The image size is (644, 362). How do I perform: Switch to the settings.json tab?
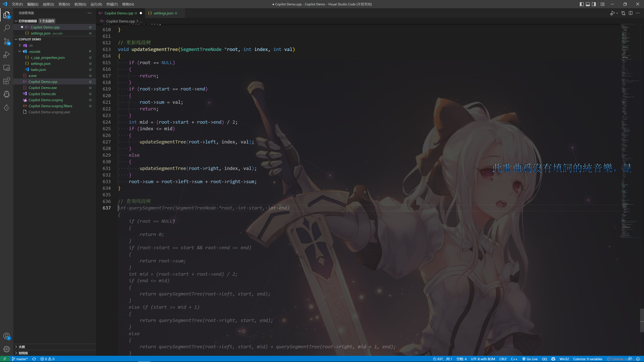pos(163,13)
